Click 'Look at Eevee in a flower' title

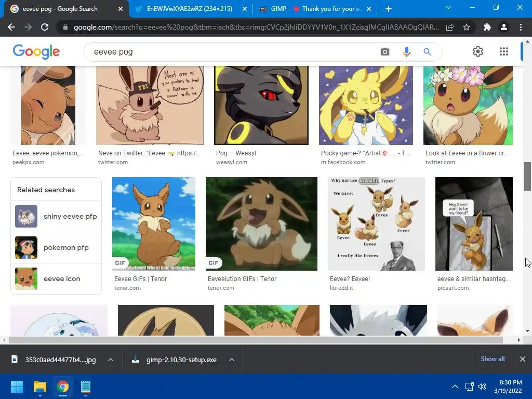tap(467, 153)
